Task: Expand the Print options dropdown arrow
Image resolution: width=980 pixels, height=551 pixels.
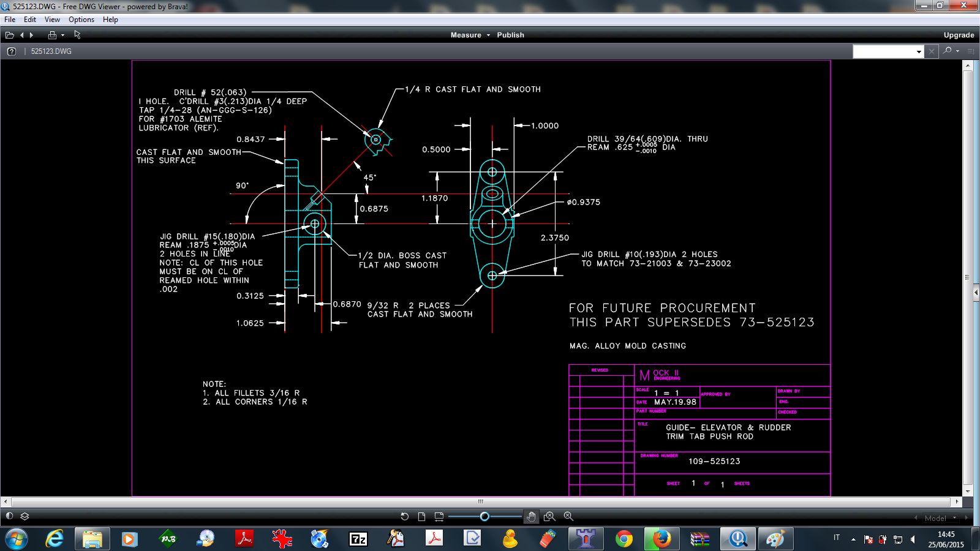Action: (x=62, y=36)
